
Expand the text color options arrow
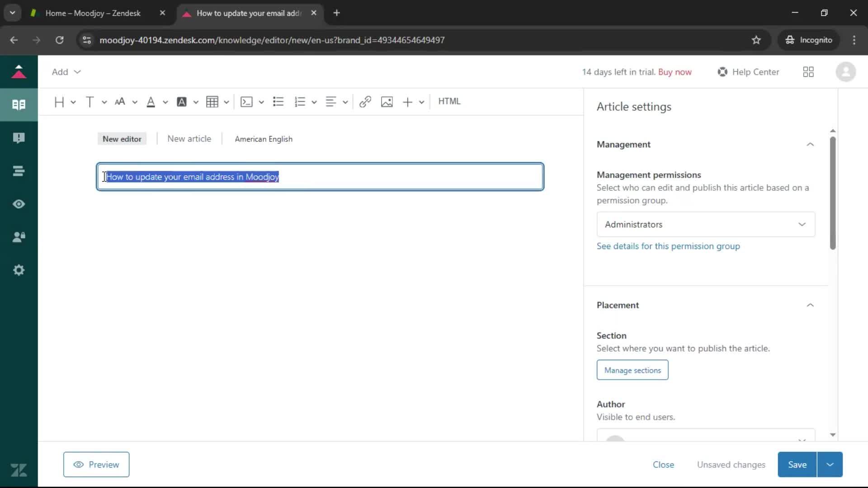(x=165, y=102)
